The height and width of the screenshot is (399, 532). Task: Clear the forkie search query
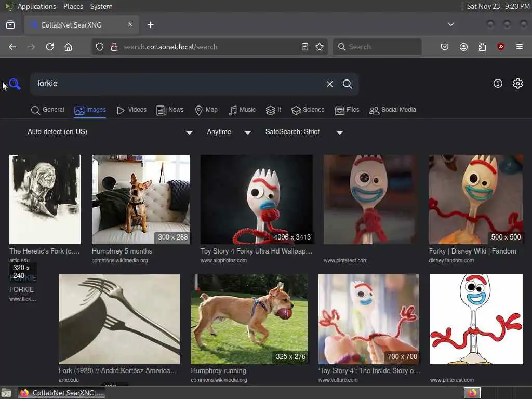pos(329,84)
